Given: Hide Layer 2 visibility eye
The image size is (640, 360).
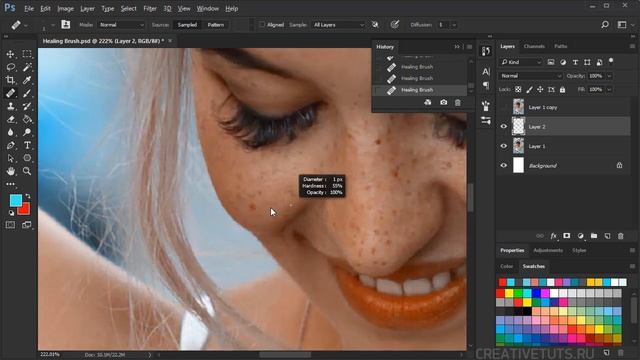Looking at the screenshot, I should (503, 127).
